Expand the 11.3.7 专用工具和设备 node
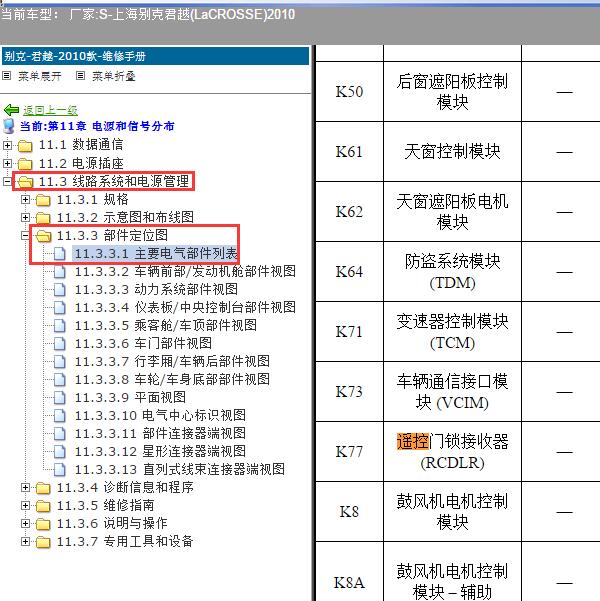 coord(25,541)
